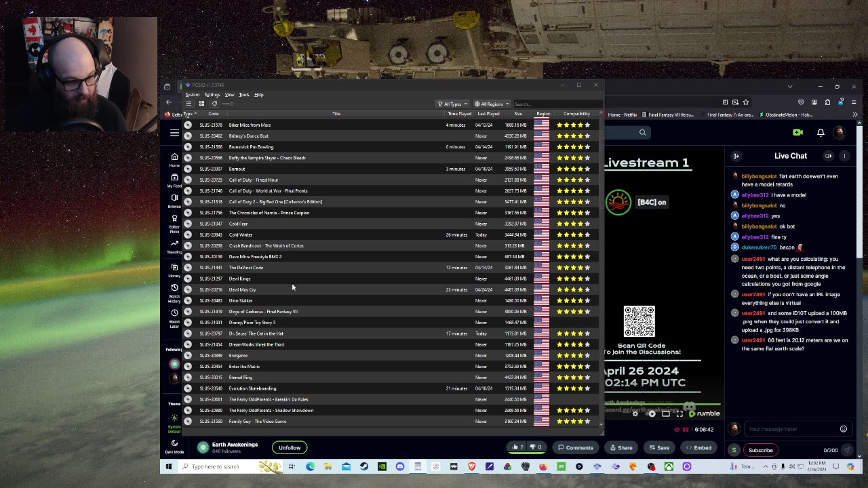This screenshot has height=488, width=868.
Task: Click the Unfollow button for Earth Awakenings
Action: pos(290,447)
